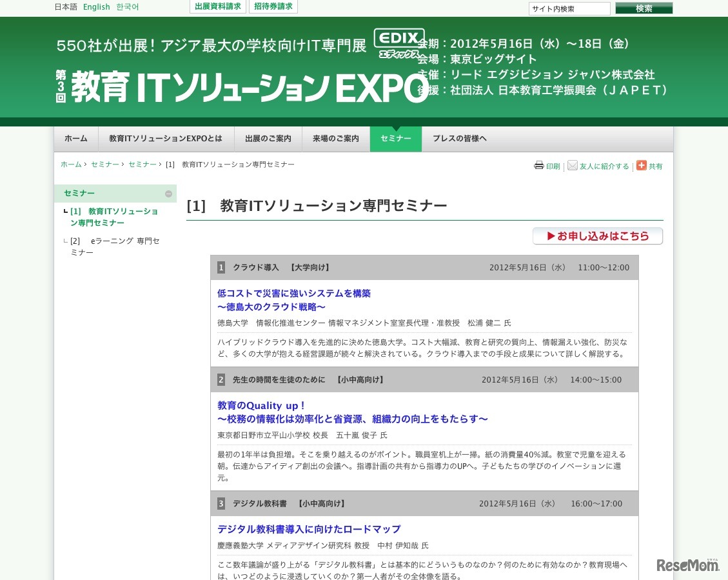Open the ホーム navigation tab

click(x=75, y=139)
